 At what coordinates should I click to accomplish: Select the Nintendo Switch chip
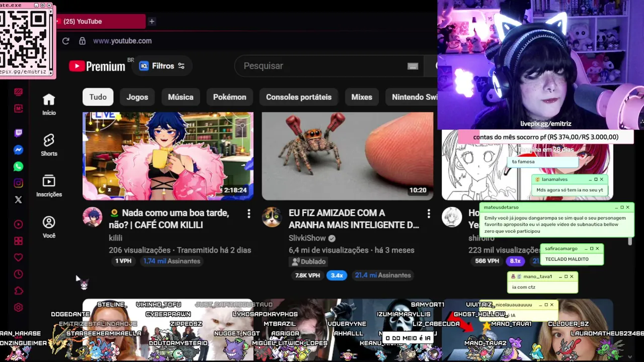tap(413, 97)
